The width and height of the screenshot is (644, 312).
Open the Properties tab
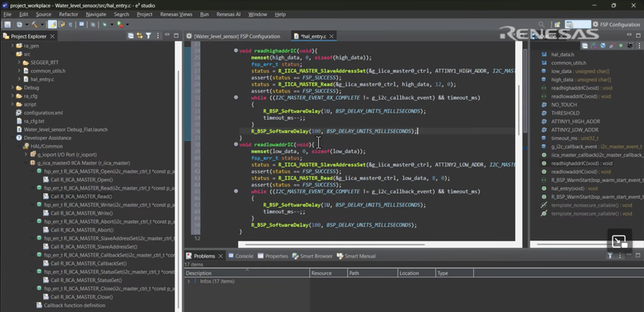coord(273,256)
